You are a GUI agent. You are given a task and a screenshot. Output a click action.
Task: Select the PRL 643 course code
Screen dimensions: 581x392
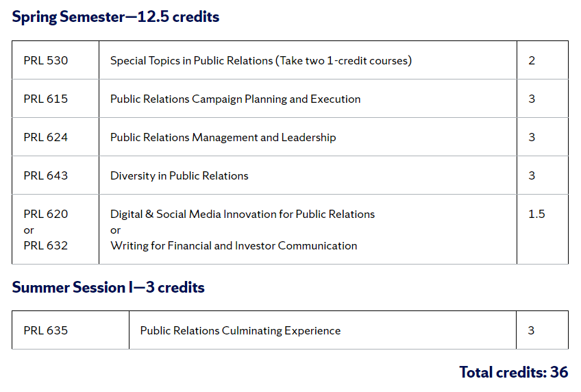[x=46, y=175]
